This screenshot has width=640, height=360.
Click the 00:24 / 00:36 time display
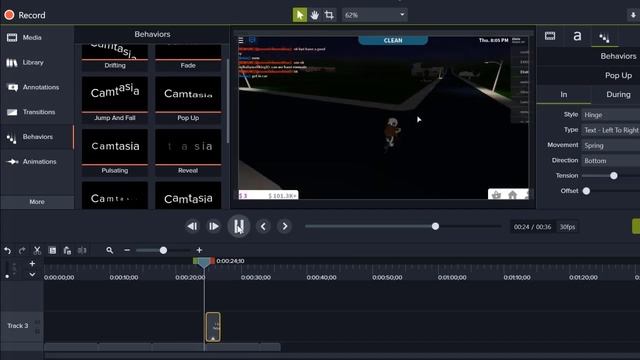pyautogui.click(x=532, y=227)
